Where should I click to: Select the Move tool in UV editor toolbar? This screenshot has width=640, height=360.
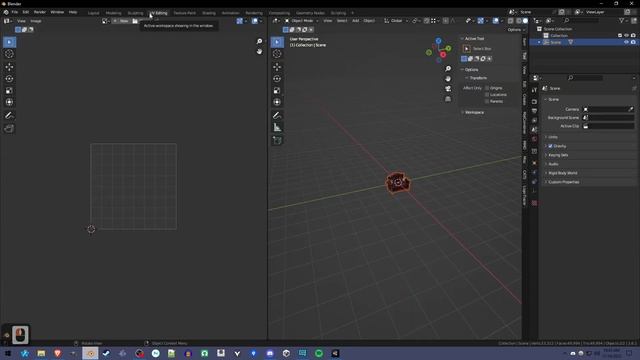click(9, 67)
